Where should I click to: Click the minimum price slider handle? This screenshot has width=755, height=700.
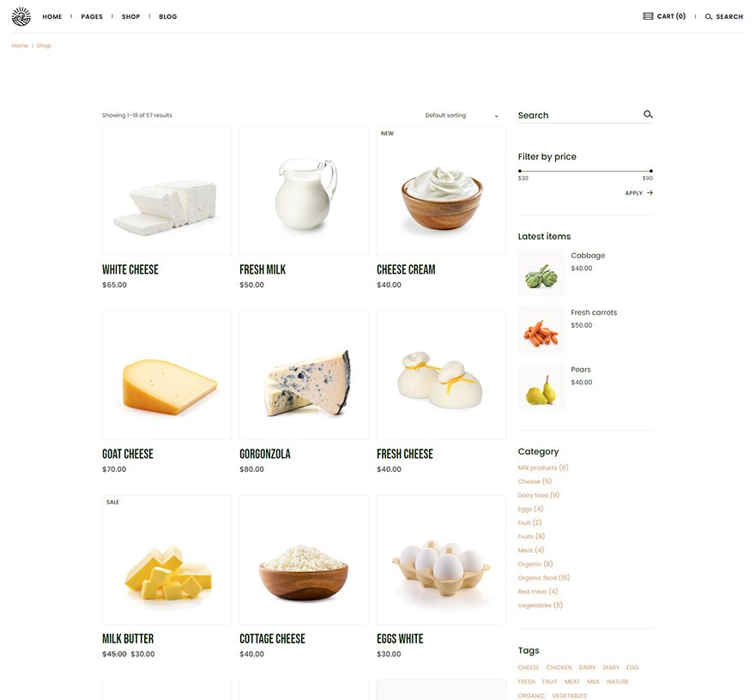point(520,171)
